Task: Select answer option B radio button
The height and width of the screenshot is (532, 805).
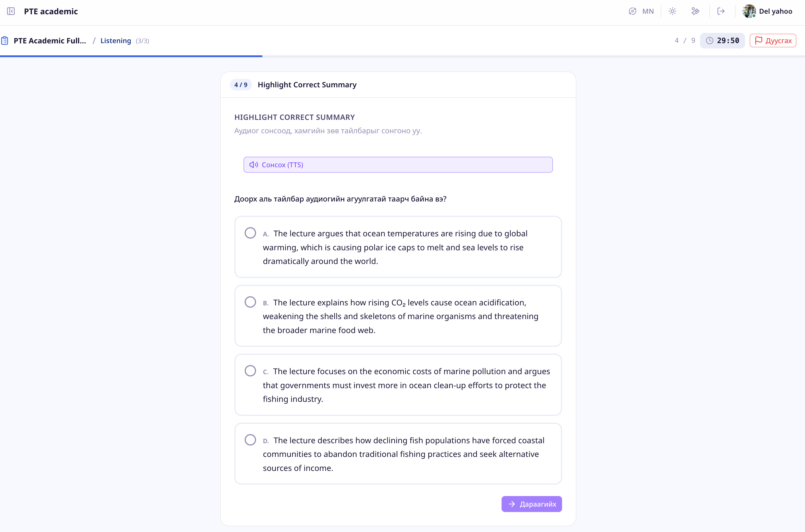Action: coord(250,302)
